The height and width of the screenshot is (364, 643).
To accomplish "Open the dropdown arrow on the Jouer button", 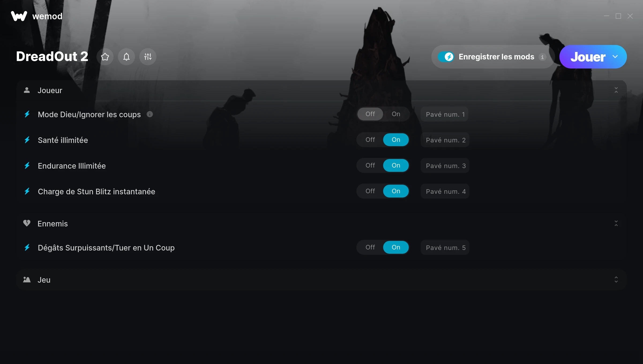I will pos(615,57).
